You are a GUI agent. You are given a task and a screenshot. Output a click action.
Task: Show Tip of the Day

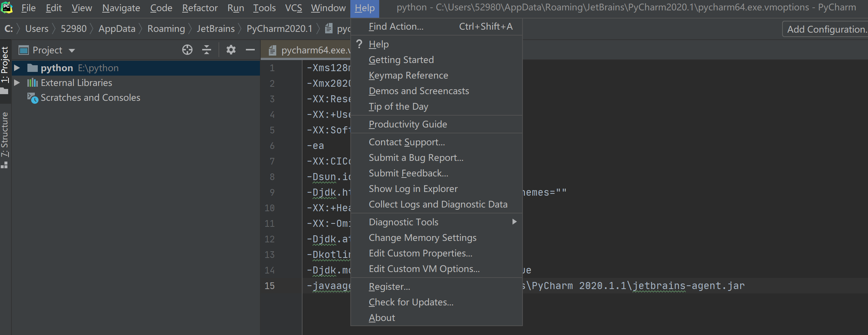(x=437, y=106)
